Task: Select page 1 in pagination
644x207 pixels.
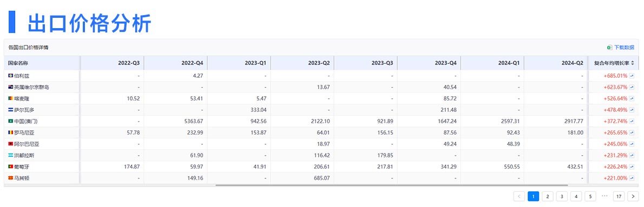Action: pyautogui.click(x=533, y=196)
